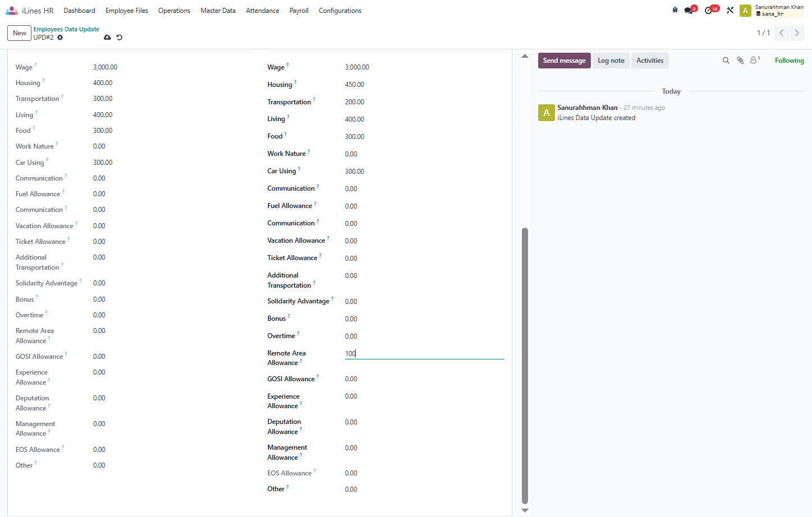The height and width of the screenshot is (517, 812).
Task: Open the Operations menu
Action: coord(174,11)
